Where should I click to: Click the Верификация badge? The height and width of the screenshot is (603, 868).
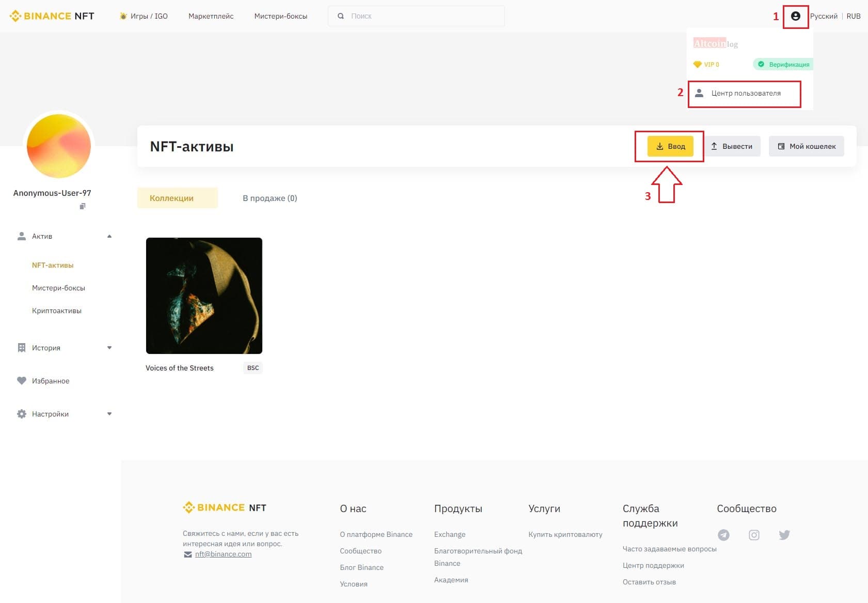pyautogui.click(x=783, y=65)
